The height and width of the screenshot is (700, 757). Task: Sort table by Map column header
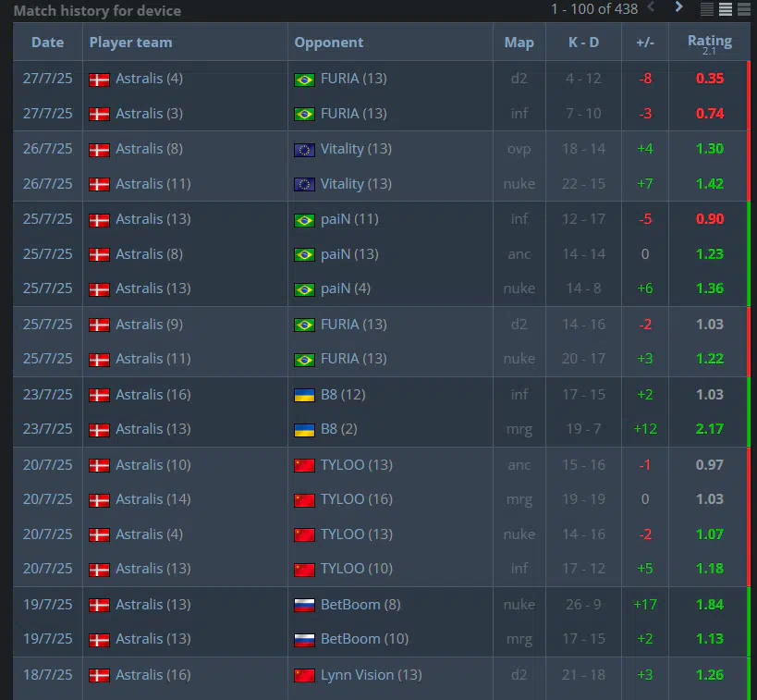click(519, 43)
